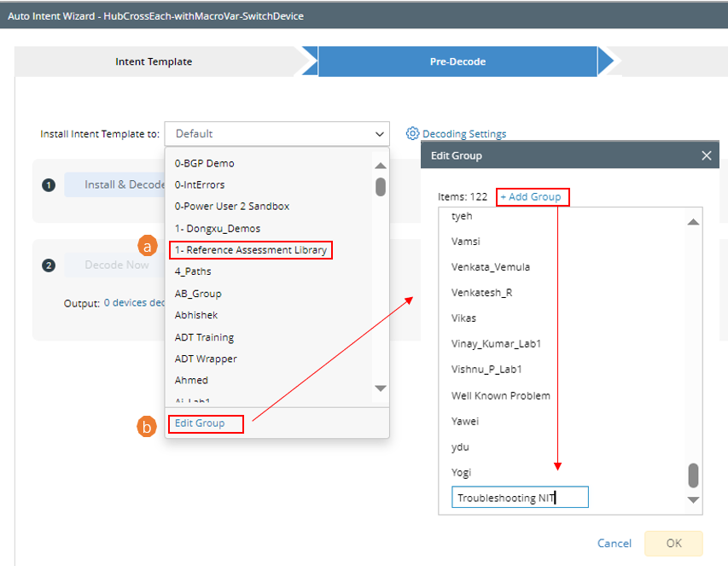This screenshot has width=728, height=566.
Task: Close the Edit Group dialog
Action: pyautogui.click(x=706, y=155)
